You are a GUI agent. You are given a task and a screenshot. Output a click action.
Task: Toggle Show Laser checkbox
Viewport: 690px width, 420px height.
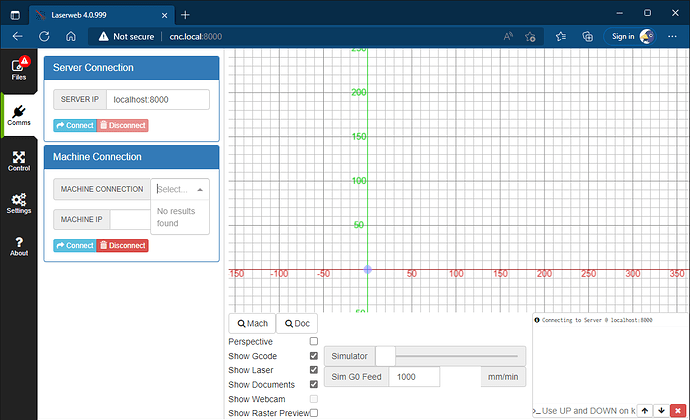tap(314, 370)
